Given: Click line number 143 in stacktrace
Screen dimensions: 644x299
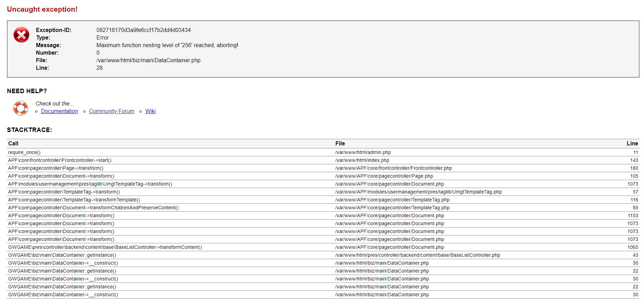Looking at the screenshot, I should point(634,160).
